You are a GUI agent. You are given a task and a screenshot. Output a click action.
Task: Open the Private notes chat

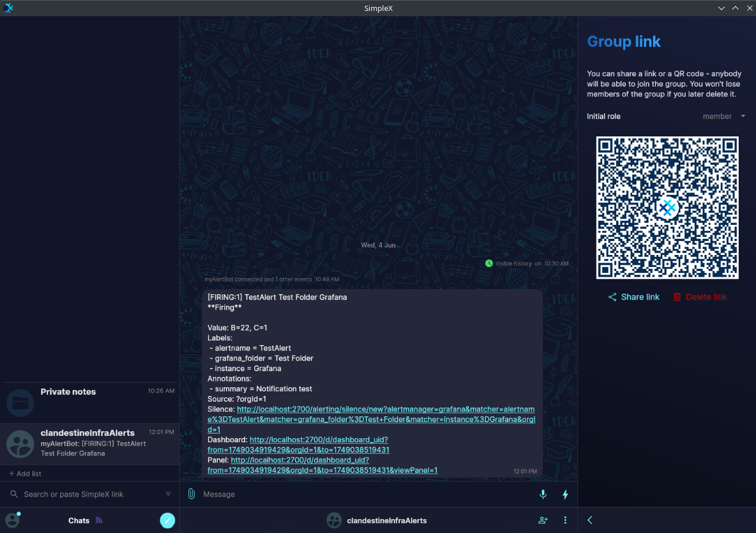(90, 403)
